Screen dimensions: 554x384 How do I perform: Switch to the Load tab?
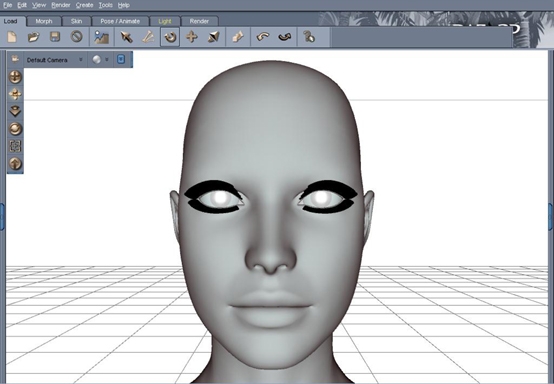[x=12, y=21]
